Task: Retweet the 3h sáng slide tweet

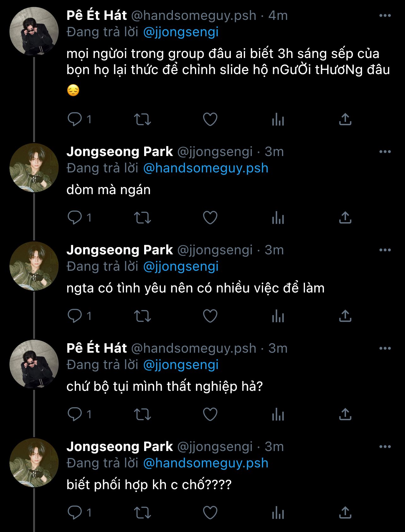Action: (143, 119)
